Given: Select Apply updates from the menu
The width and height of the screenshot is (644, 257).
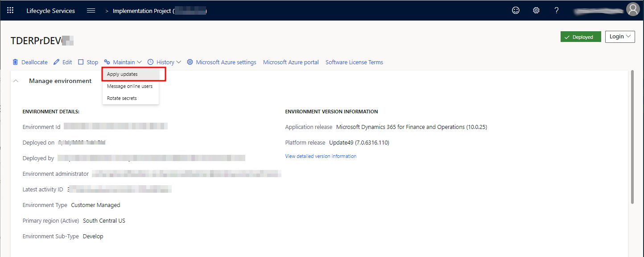Looking at the screenshot, I should [x=122, y=74].
